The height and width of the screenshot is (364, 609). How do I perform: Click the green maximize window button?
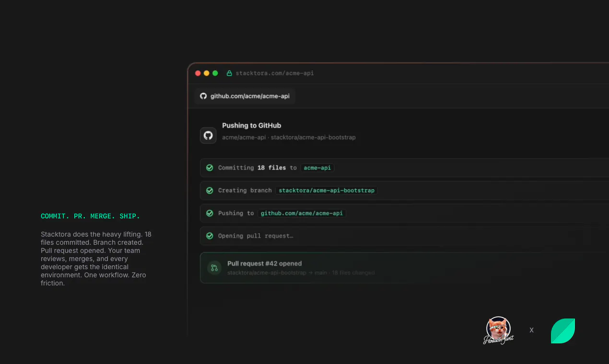pyautogui.click(x=215, y=73)
